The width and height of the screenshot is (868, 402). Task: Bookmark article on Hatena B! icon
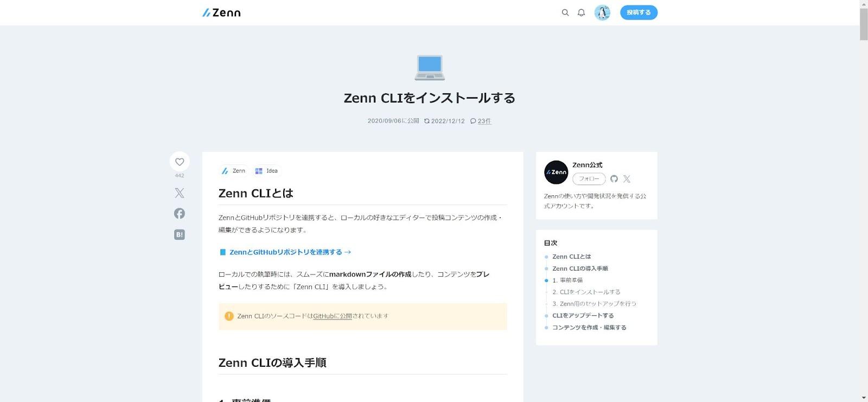(180, 234)
